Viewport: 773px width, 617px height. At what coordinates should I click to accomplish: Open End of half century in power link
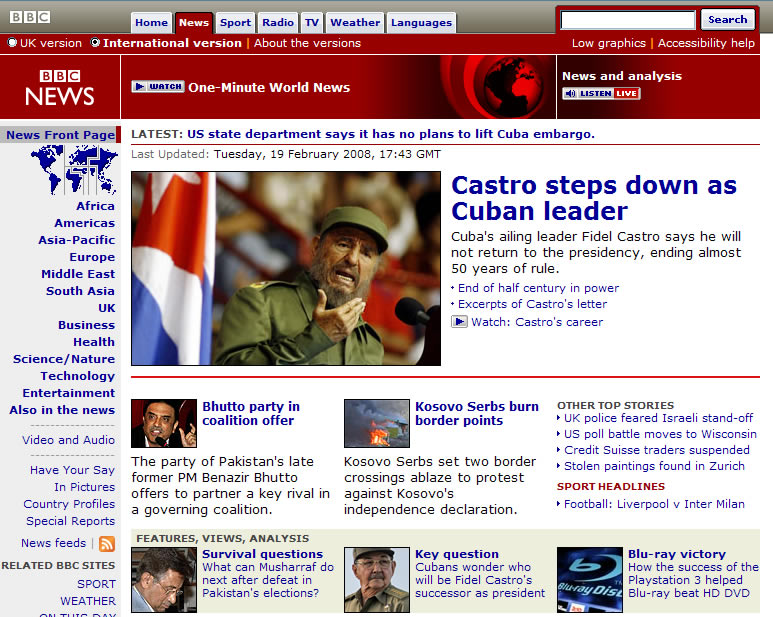click(x=538, y=288)
